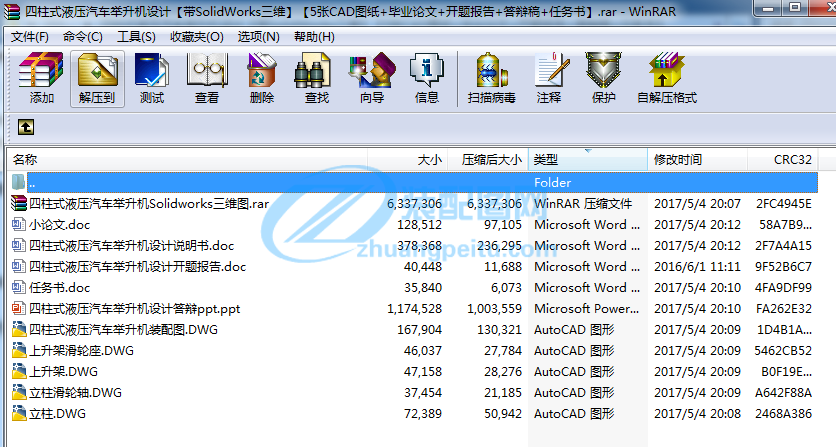836x447 pixels.
Task: Open the 选项(N) menu
Action: click(257, 37)
